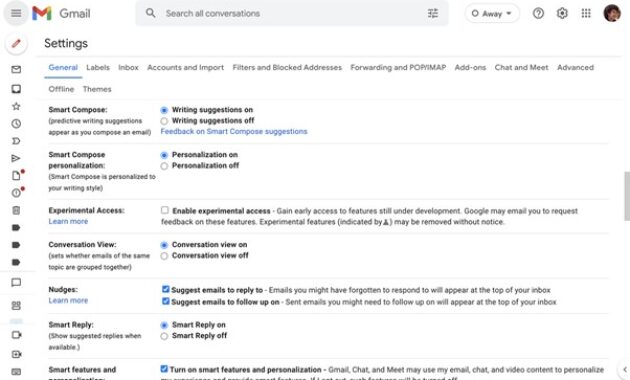
Task: Open Chat speech bubble icon in sidebar
Action: click(x=16, y=282)
